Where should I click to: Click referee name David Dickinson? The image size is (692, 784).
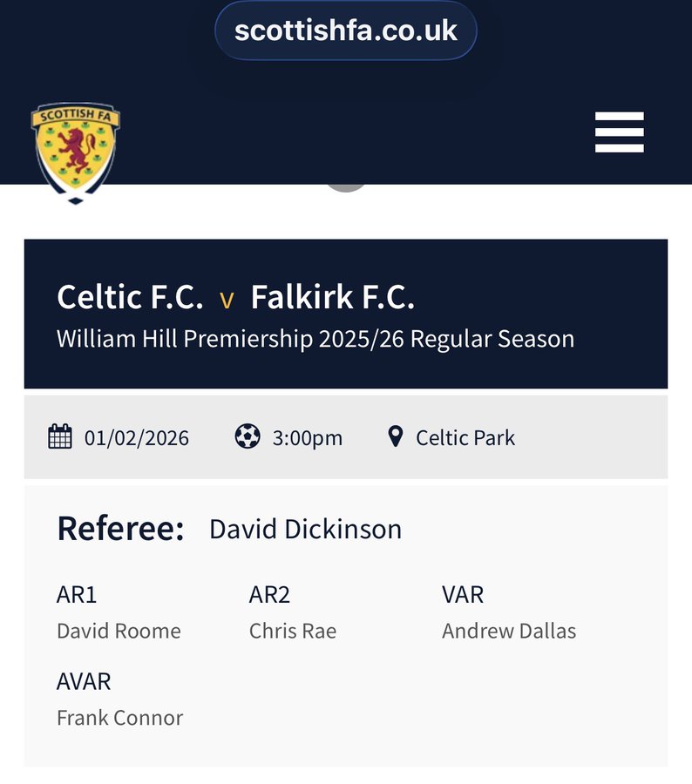point(305,529)
